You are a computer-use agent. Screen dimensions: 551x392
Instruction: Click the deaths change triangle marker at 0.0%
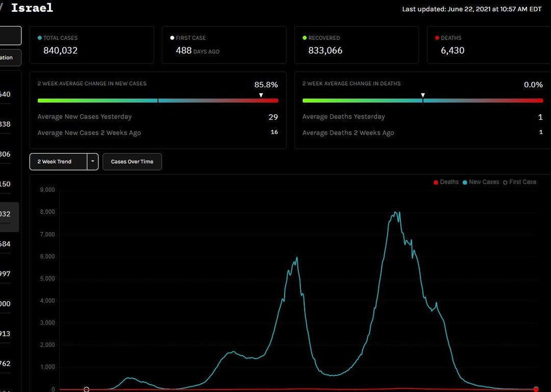tap(422, 95)
